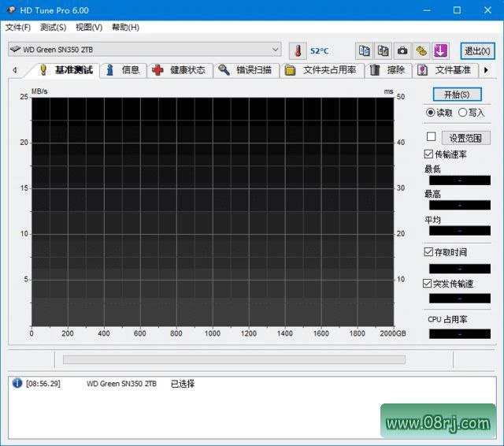Start the benchmark with 开始(S)
The width and height of the screenshot is (504, 446).
point(457,95)
